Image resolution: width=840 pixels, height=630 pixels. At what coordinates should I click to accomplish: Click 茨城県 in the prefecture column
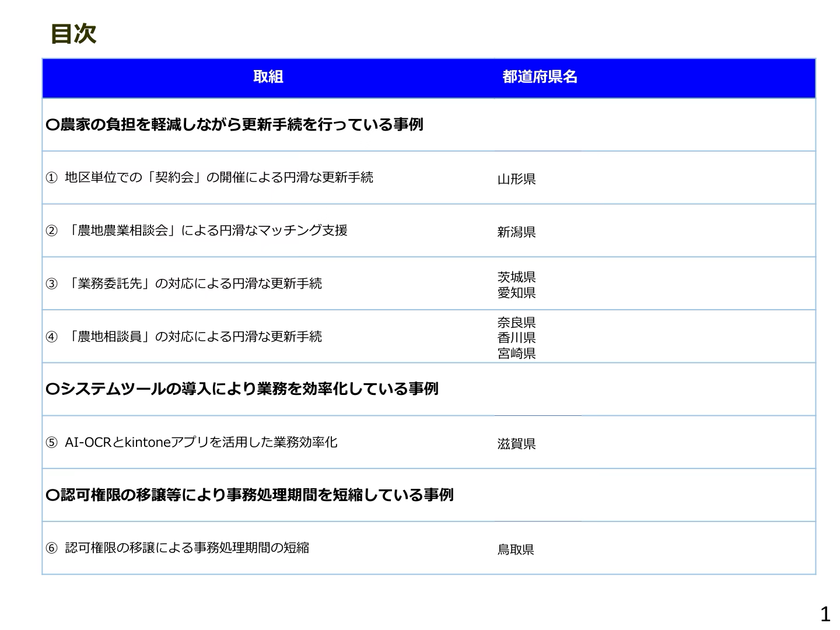click(x=517, y=276)
